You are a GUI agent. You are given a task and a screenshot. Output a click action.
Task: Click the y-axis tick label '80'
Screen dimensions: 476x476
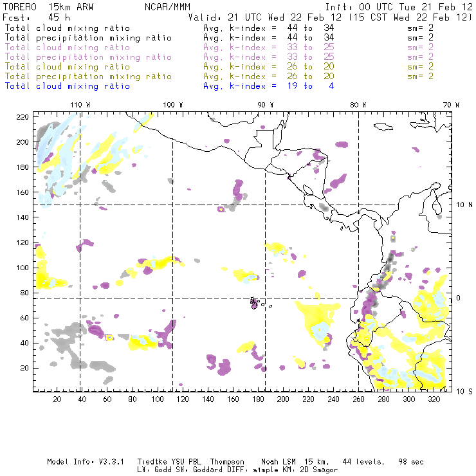tap(24, 293)
